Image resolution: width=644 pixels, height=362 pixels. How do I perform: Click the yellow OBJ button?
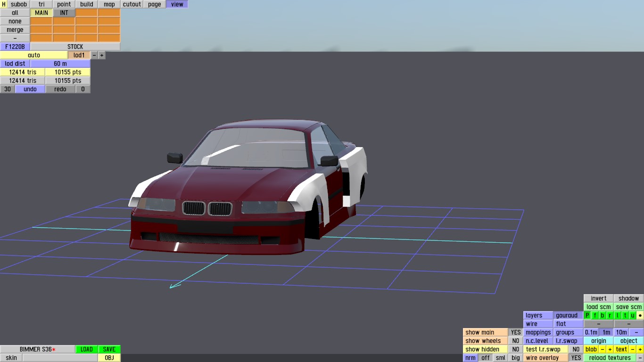(109, 358)
